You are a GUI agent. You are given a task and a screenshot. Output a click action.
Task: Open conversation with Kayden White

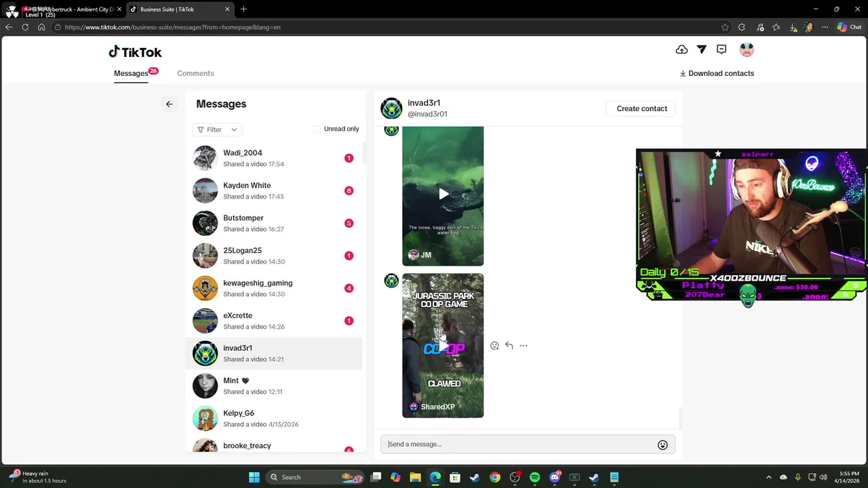(275, 190)
